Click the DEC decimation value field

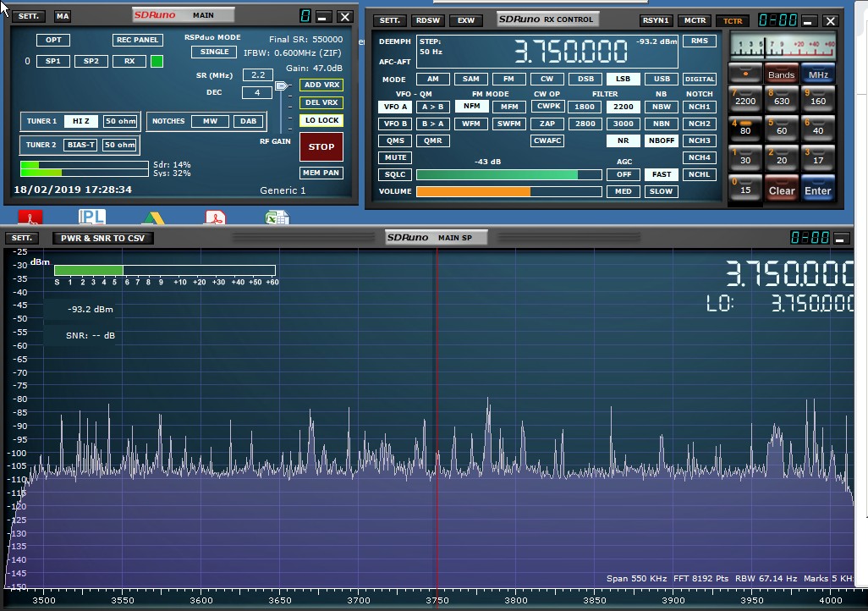point(257,92)
